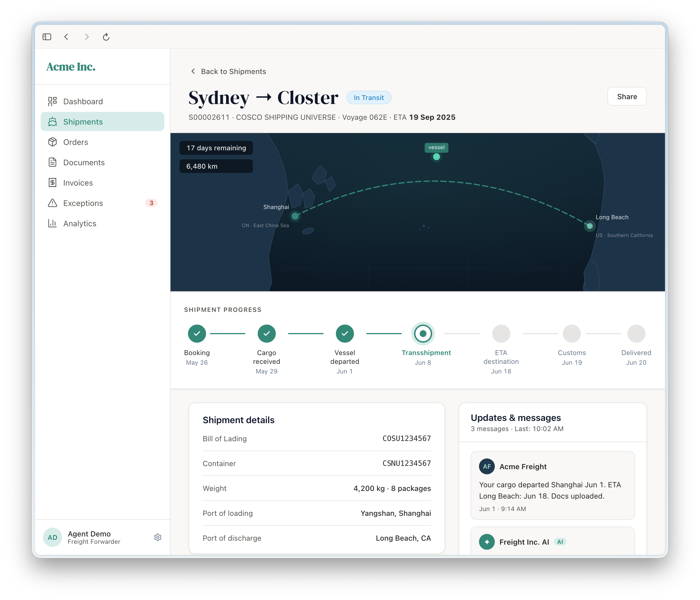Reload the page with the refresh icon
Viewport: 700px width, 600px height.
point(106,37)
